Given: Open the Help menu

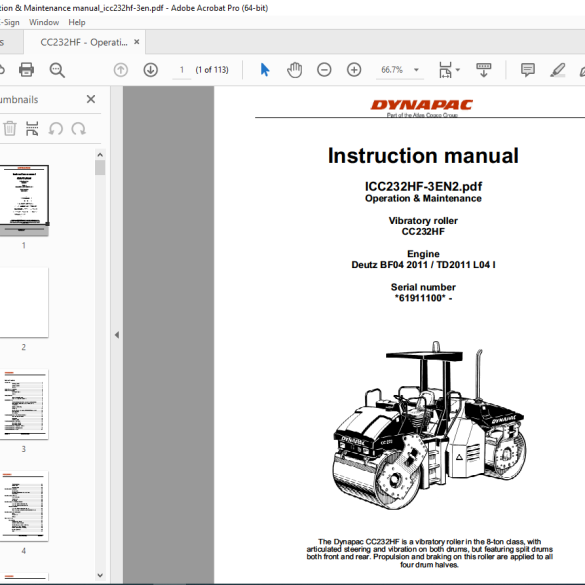Looking at the screenshot, I should pos(77,22).
